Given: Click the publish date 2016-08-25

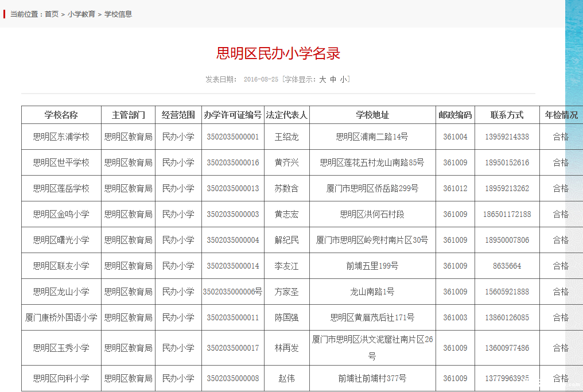Looking at the screenshot, I should click(x=261, y=80).
